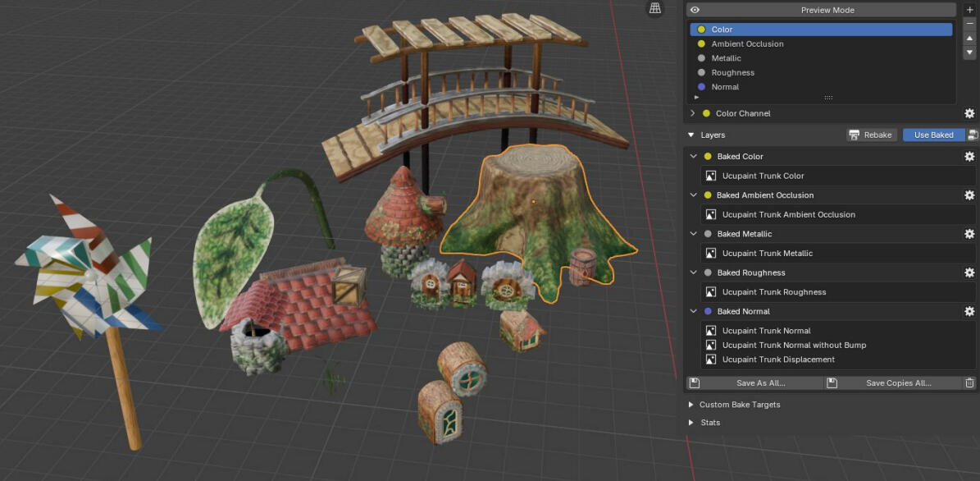Click the Rebake button

coord(872,135)
